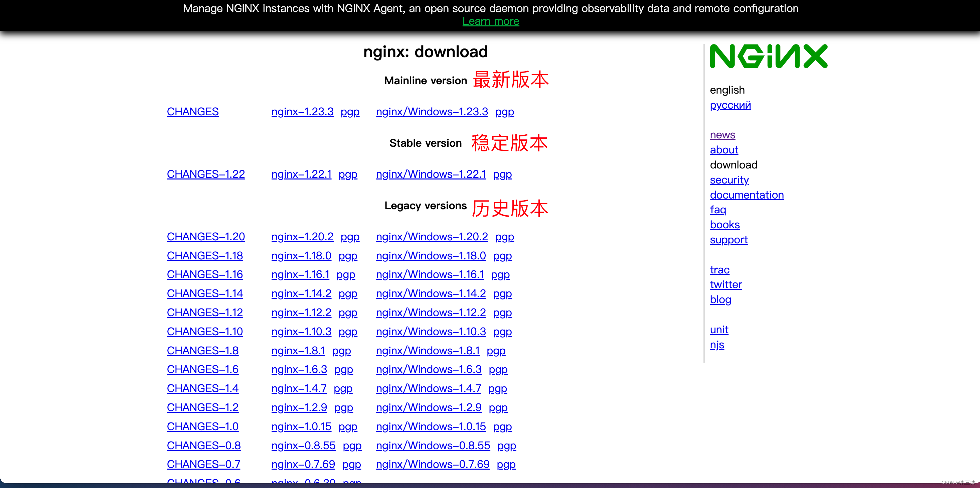Open CHANGES-1.10 link
The image size is (980, 488).
pyautogui.click(x=205, y=331)
